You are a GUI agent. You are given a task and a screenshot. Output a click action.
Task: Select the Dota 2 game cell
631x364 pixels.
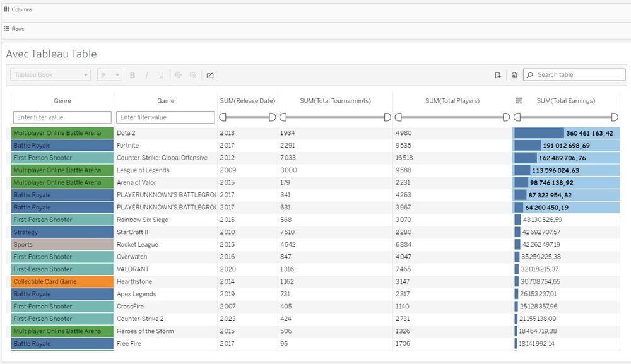pos(166,133)
